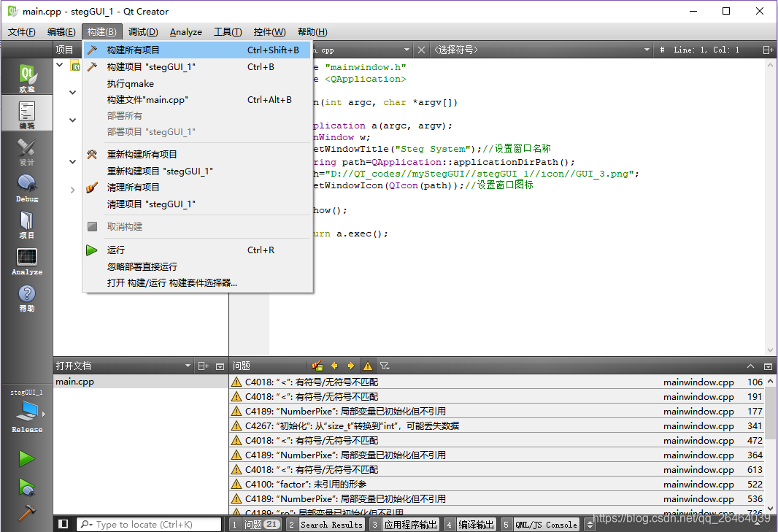Open output panes selector arrows

click(x=590, y=524)
